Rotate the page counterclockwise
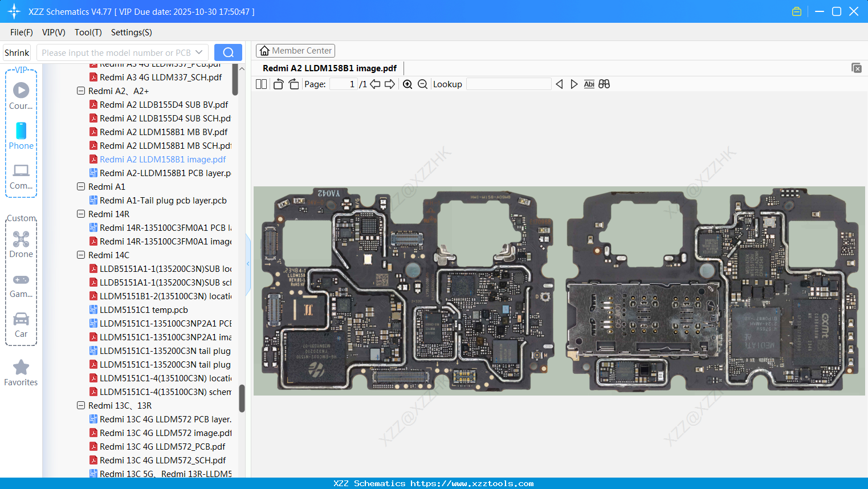 click(278, 84)
